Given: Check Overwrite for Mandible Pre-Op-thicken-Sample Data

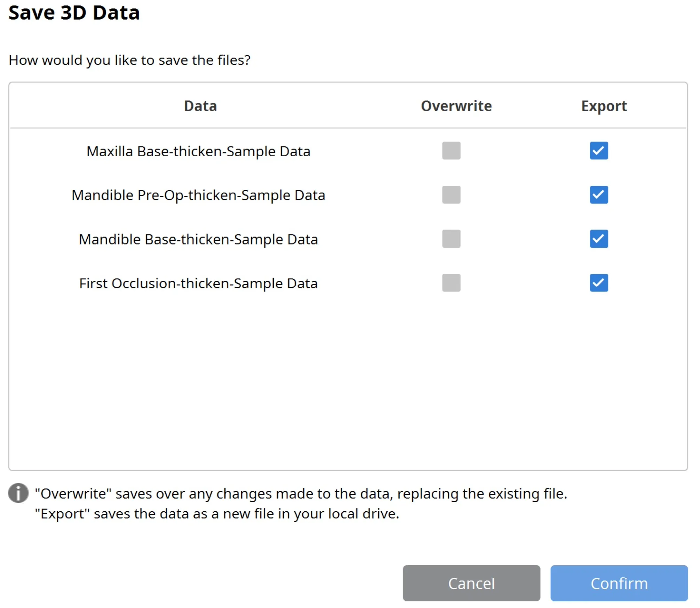Looking at the screenshot, I should click(451, 195).
